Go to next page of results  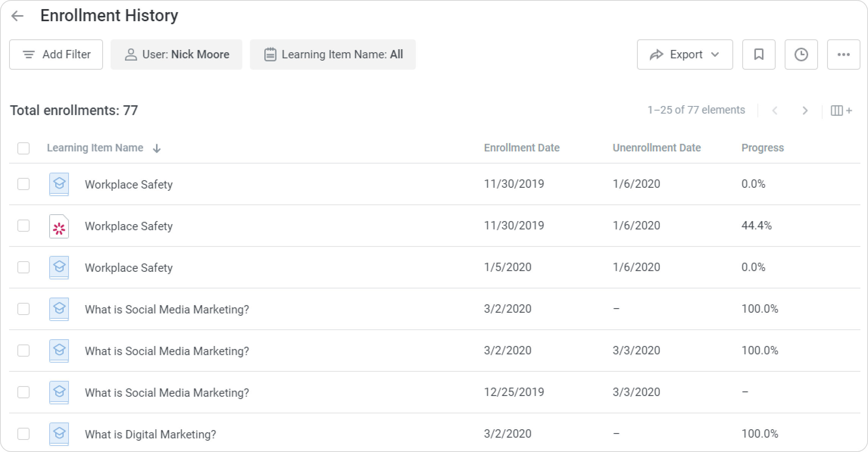tap(805, 111)
